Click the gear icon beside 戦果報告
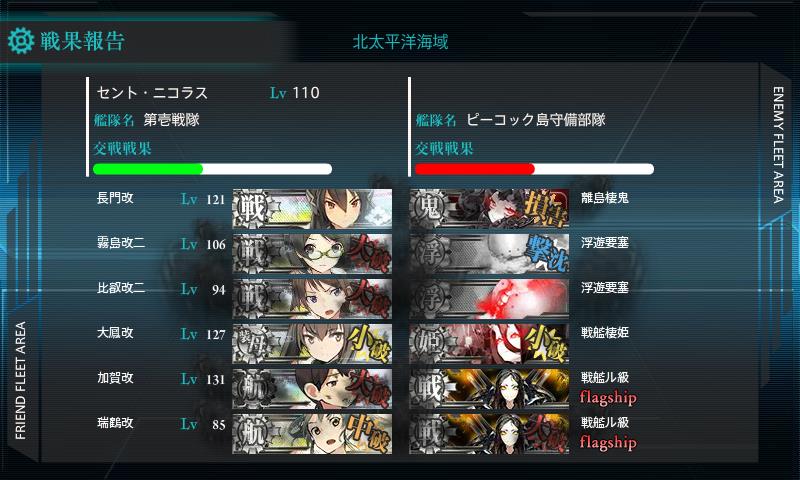The height and width of the screenshot is (480, 800). tap(21, 41)
